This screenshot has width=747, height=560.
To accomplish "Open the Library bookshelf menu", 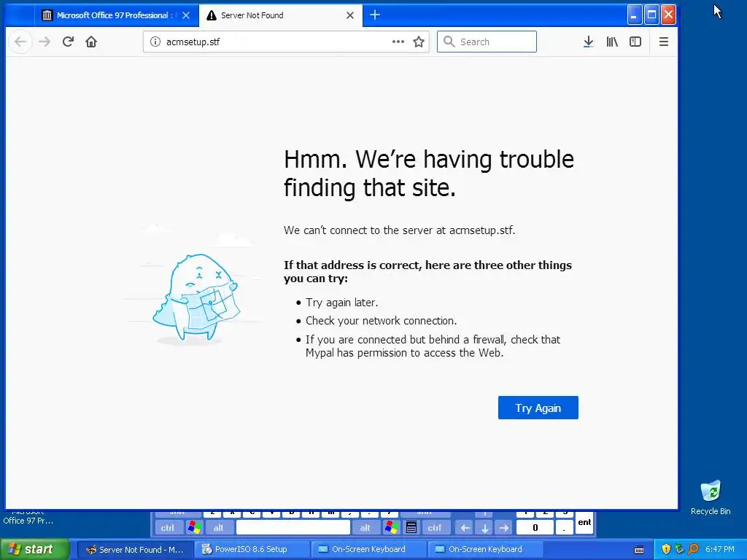I will 612,42.
